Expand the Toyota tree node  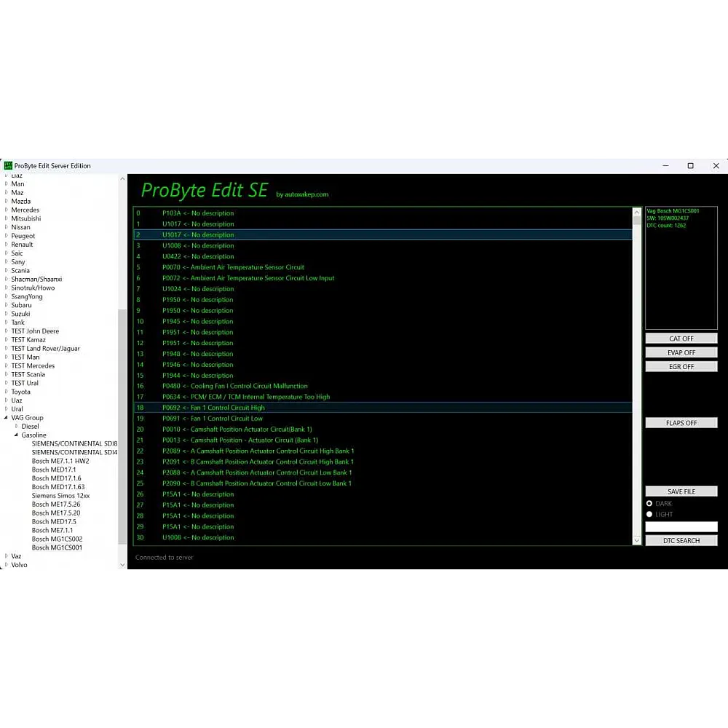point(7,392)
